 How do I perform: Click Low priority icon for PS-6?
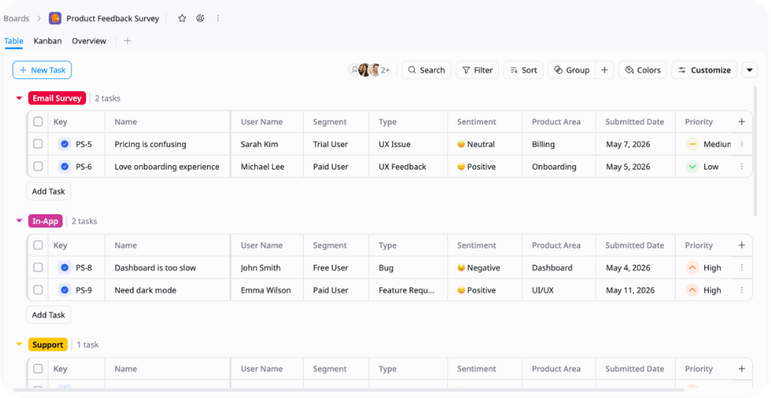click(x=692, y=167)
